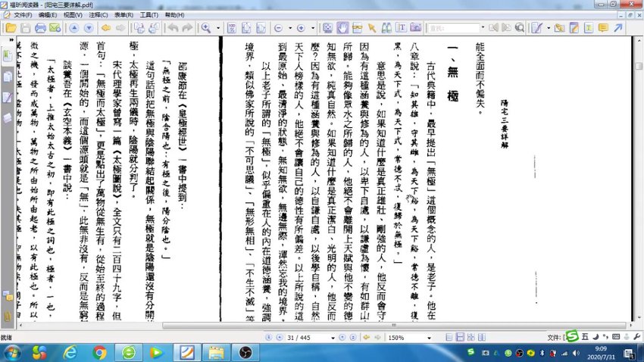644x362 pixels.
Task: Click the actual size 100% icon
Action: [232, 28]
